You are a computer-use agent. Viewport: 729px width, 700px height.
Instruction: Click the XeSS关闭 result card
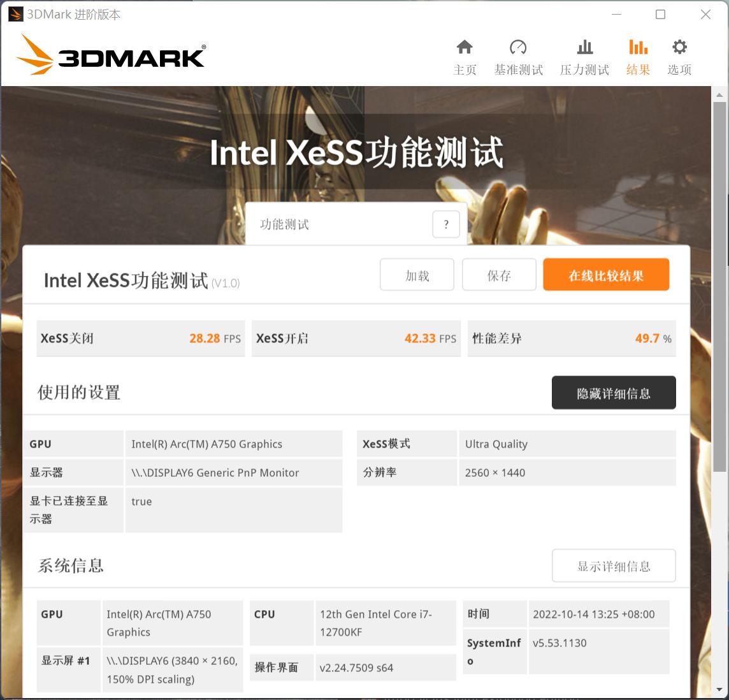tap(141, 339)
